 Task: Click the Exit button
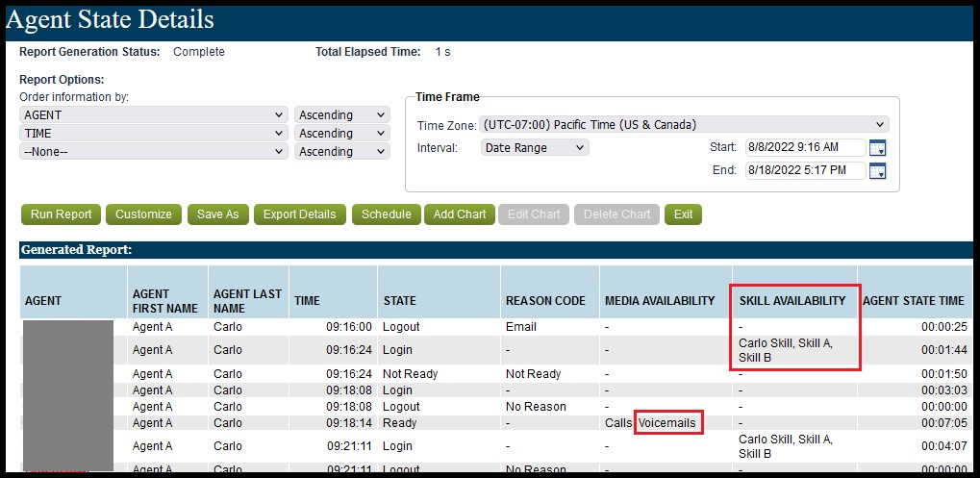(683, 214)
